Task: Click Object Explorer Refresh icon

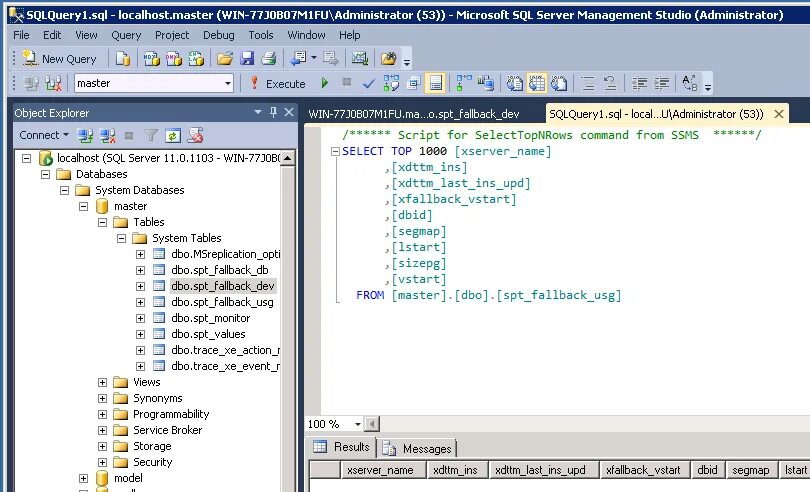Action: (x=173, y=135)
